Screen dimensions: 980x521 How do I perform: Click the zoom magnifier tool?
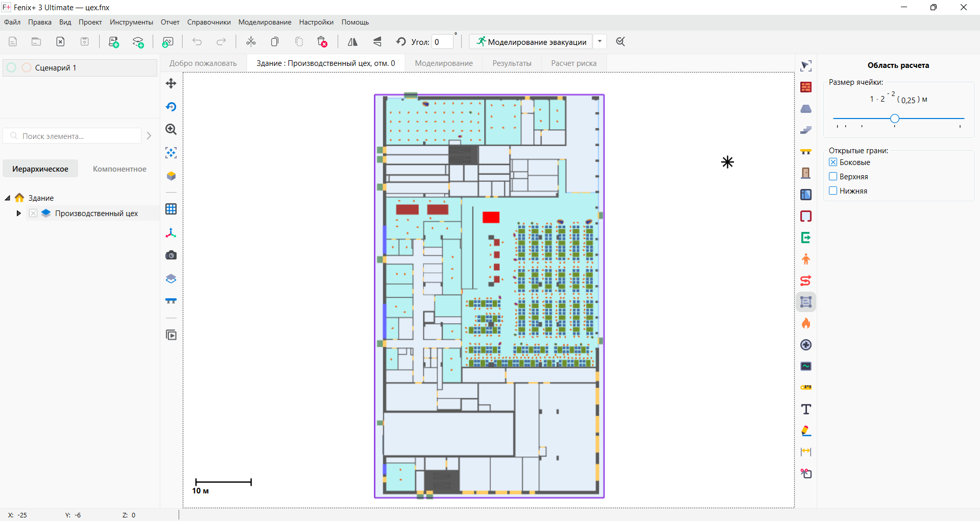[x=171, y=130]
